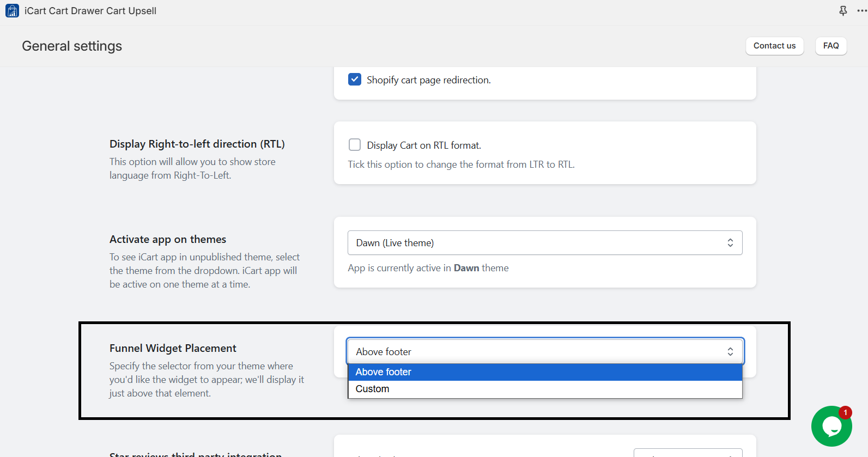
Task: Open the Funnel Widget Placement Above footer dropdown
Action: coord(545,351)
